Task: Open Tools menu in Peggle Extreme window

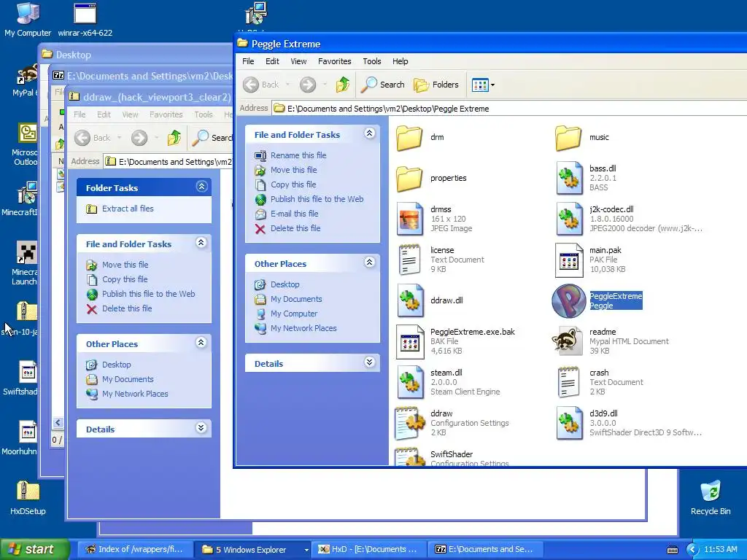Action: [372, 61]
